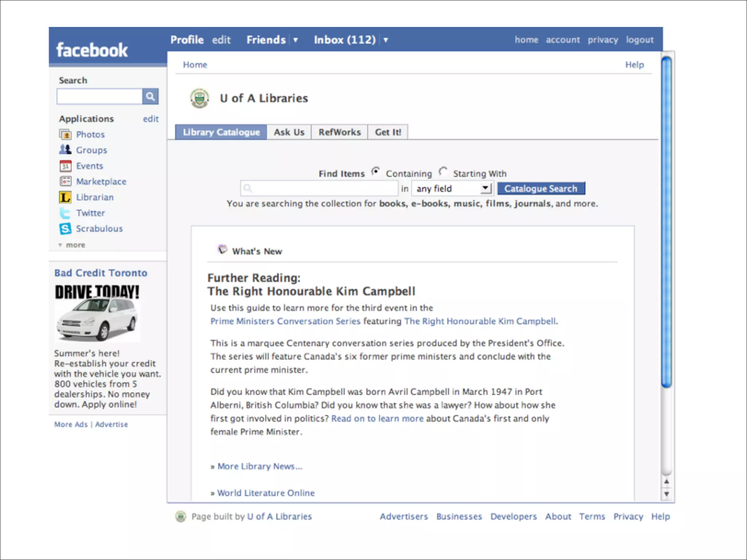Open the Photos application icon
This screenshot has width=747, height=560.
point(65,135)
